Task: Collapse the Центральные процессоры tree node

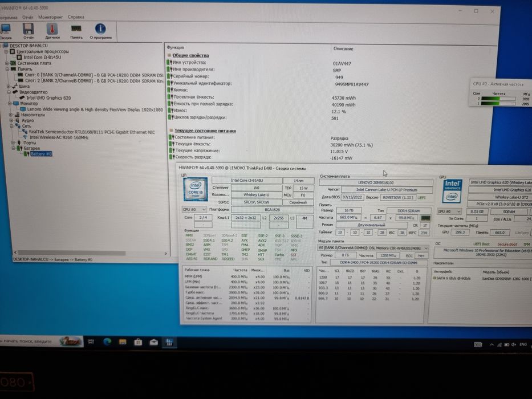Action: coord(6,51)
